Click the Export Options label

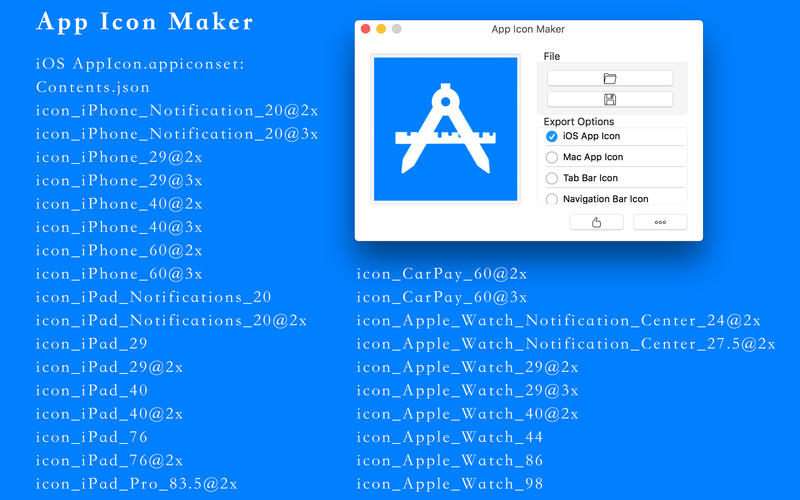pyautogui.click(x=579, y=121)
